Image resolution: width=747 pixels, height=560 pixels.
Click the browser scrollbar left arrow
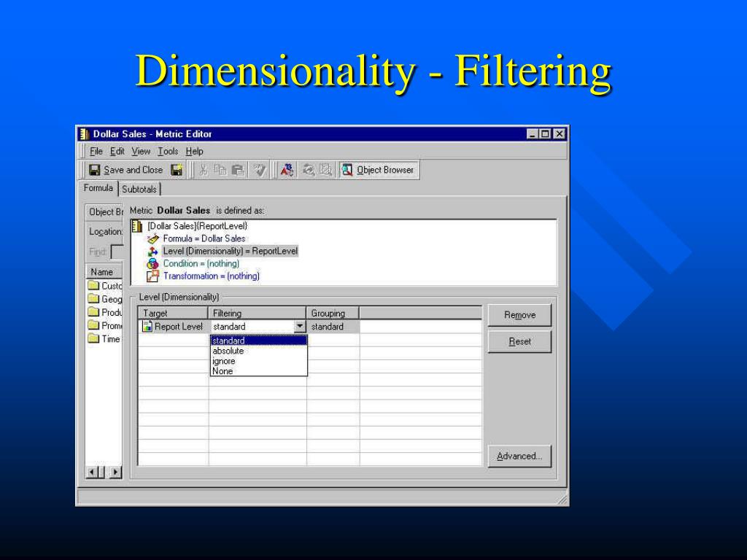pyautogui.click(x=93, y=472)
